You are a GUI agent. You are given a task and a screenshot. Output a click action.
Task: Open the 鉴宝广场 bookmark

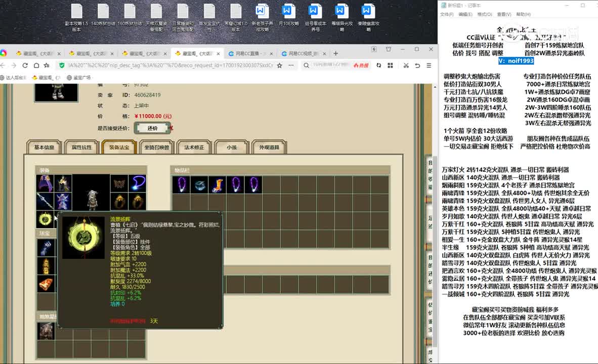click(78, 77)
